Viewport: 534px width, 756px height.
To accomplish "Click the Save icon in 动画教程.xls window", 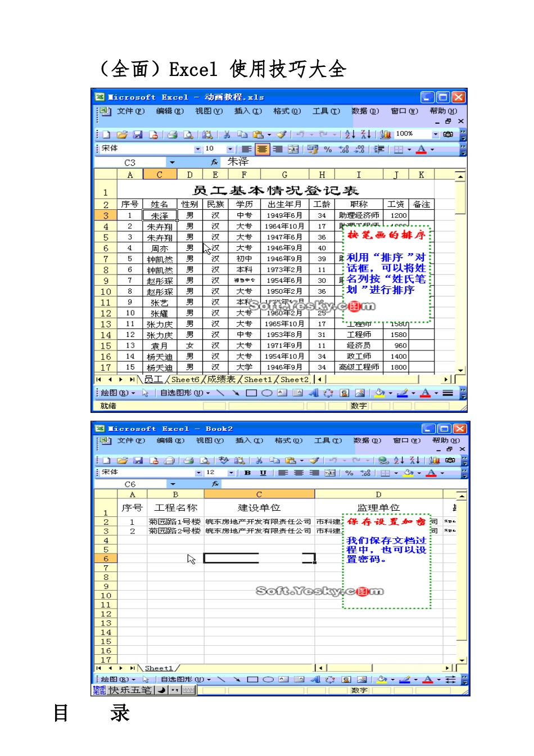I will pos(138,134).
